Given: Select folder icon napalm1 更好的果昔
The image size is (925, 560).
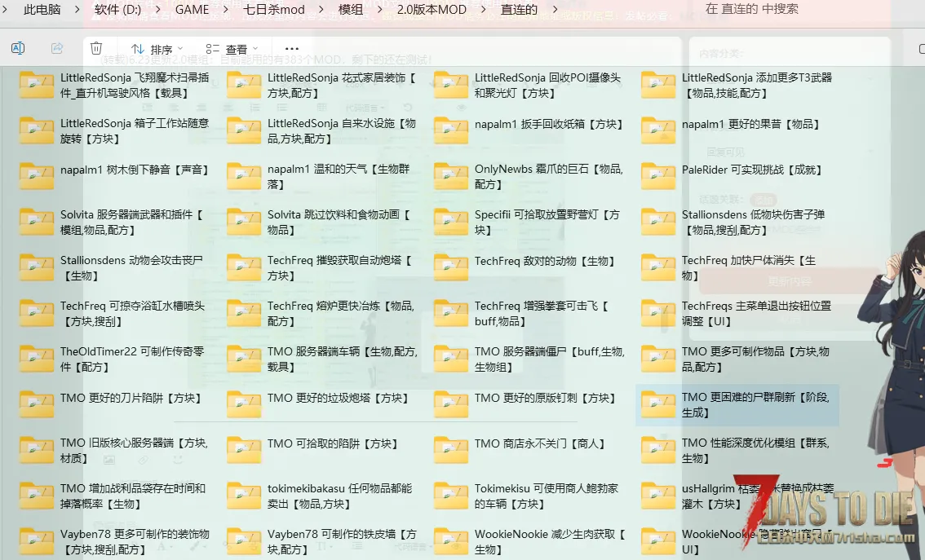Looking at the screenshot, I should 658,130.
